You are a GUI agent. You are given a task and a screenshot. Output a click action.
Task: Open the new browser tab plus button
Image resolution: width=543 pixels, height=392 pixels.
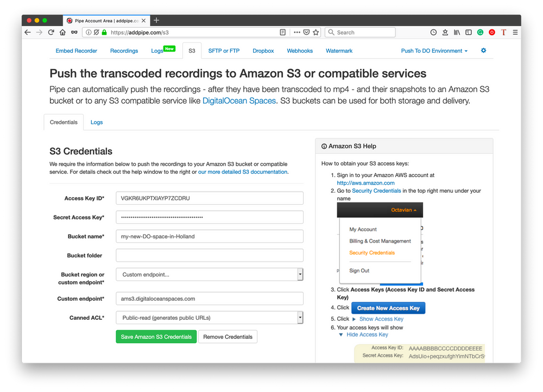156,20
